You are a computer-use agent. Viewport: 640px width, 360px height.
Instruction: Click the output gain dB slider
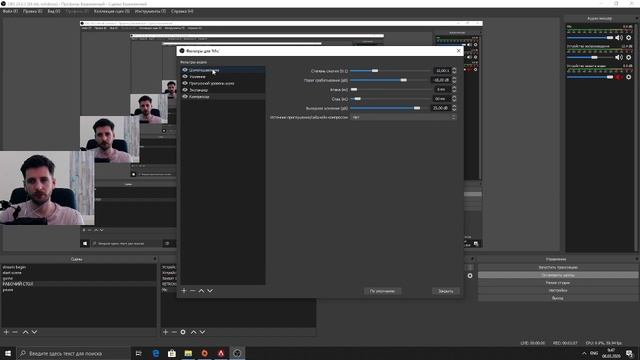[391, 108]
